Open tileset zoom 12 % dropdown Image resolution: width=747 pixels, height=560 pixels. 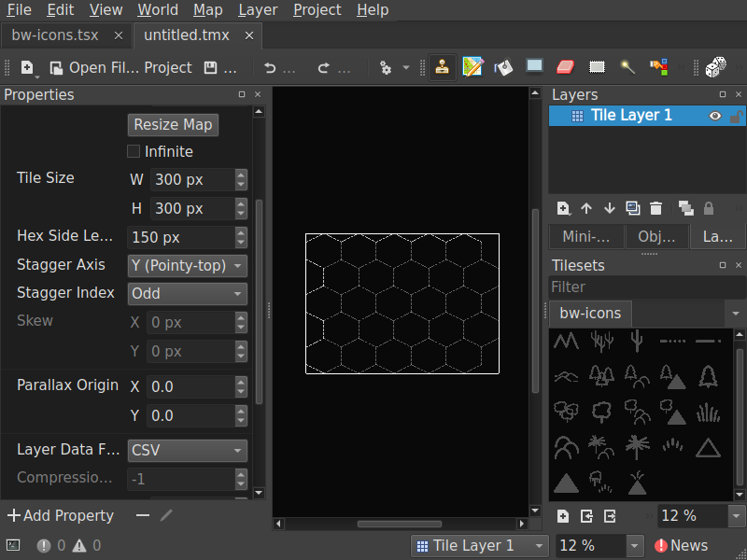coord(735,516)
